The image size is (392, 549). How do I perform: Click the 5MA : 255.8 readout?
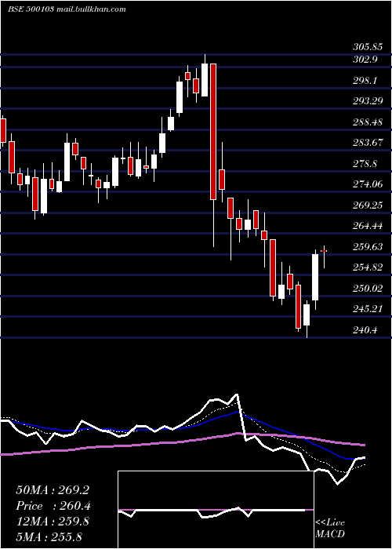[49, 536]
